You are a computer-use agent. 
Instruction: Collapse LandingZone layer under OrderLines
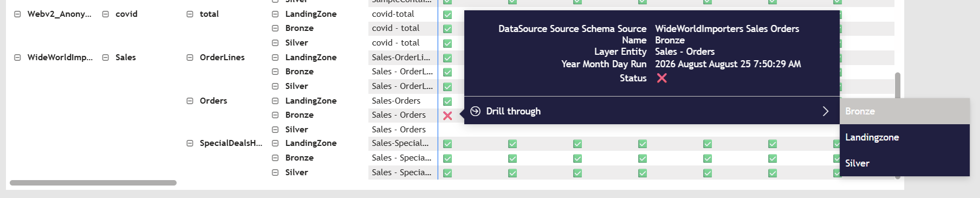point(275,58)
